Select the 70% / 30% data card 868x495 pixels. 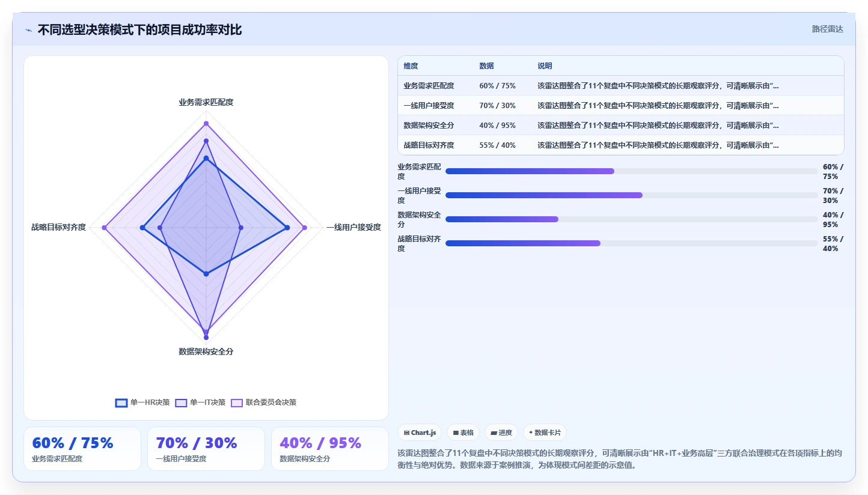coord(206,449)
